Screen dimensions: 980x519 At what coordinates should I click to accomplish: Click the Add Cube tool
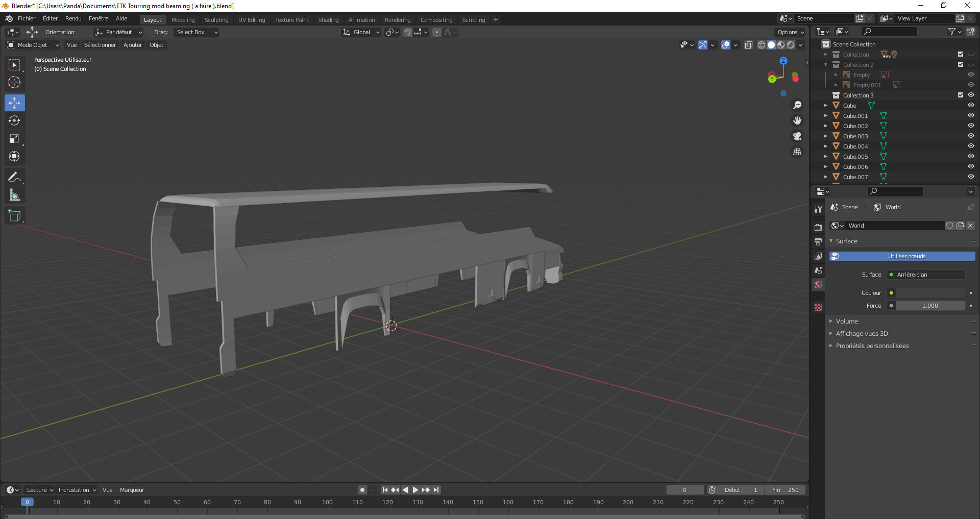[14, 216]
